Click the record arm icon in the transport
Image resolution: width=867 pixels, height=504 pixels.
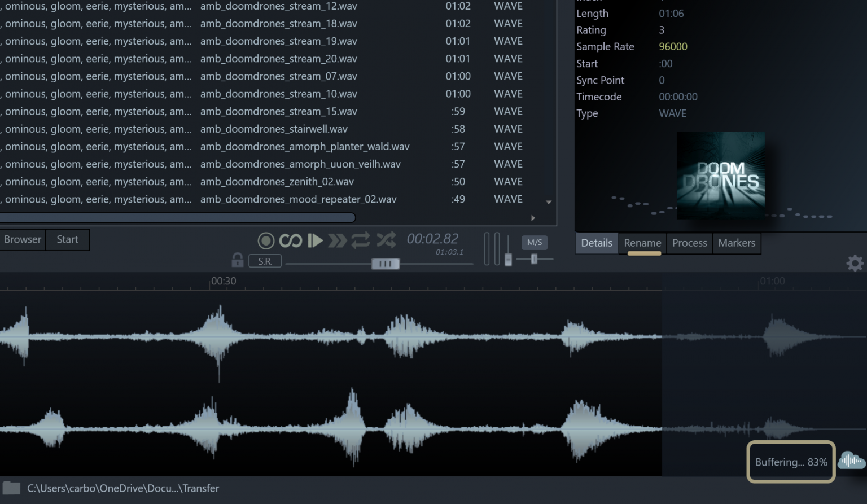[265, 240]
